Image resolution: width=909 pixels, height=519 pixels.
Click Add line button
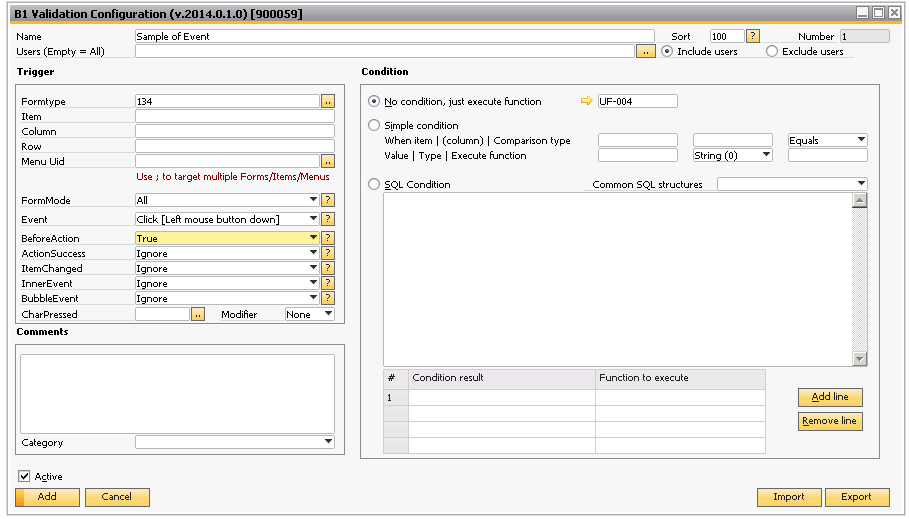[x=830, y=397]
